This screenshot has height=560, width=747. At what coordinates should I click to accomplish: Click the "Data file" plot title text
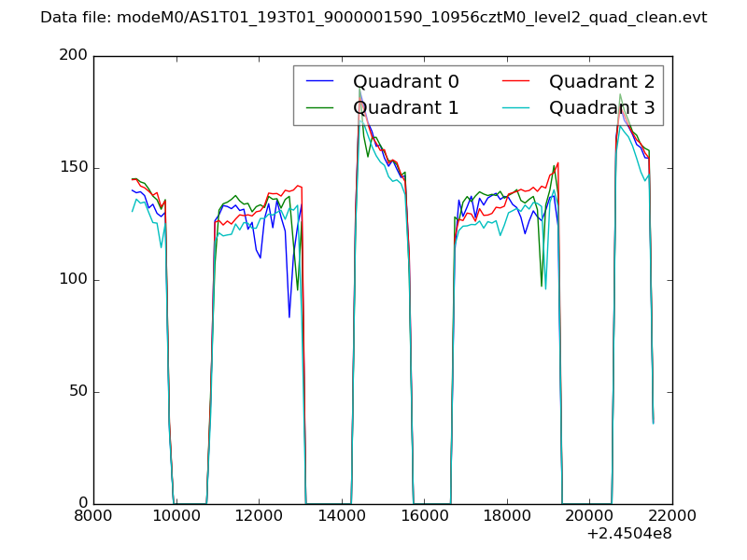373,18
